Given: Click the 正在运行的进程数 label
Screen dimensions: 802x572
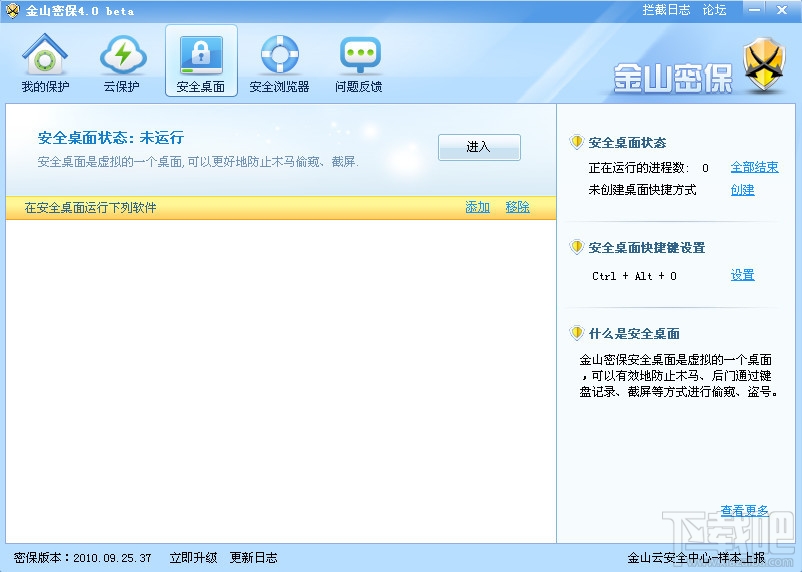Looking at the screenshot, I should 639,167.
